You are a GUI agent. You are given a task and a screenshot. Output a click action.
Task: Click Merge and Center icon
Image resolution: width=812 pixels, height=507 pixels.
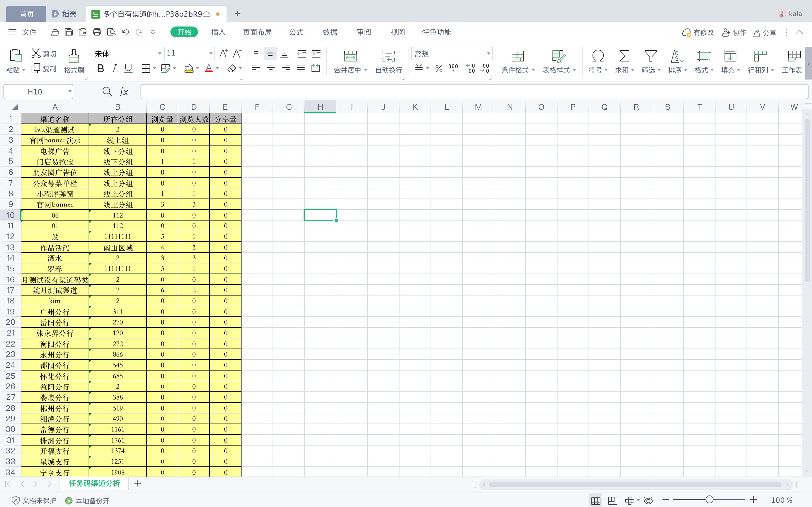pos(350,56)
